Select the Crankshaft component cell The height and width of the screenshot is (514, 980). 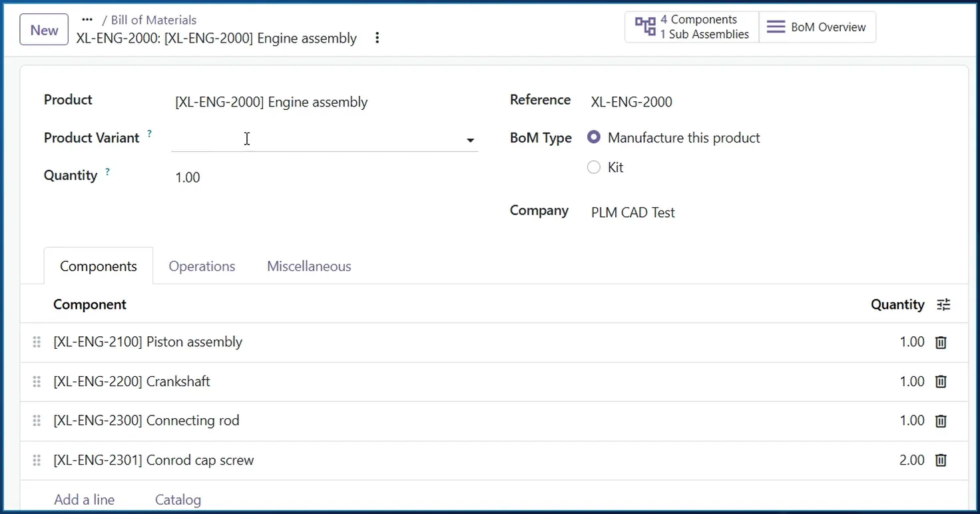132,382
